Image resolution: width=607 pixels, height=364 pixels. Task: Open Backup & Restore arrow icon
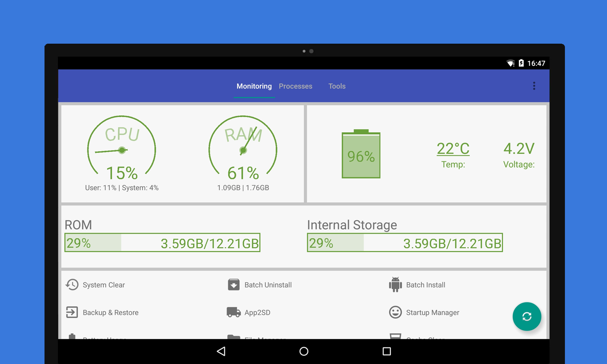click(72, 312)
